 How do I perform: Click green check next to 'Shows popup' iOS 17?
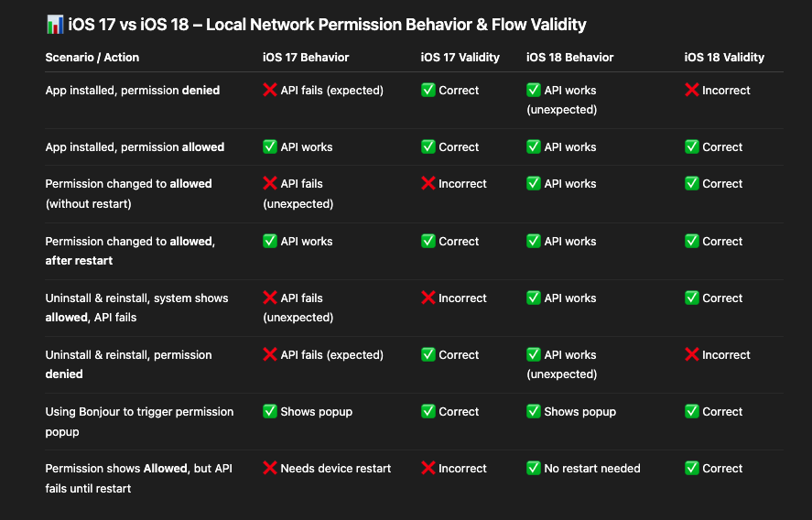click(x=270, y=411)
